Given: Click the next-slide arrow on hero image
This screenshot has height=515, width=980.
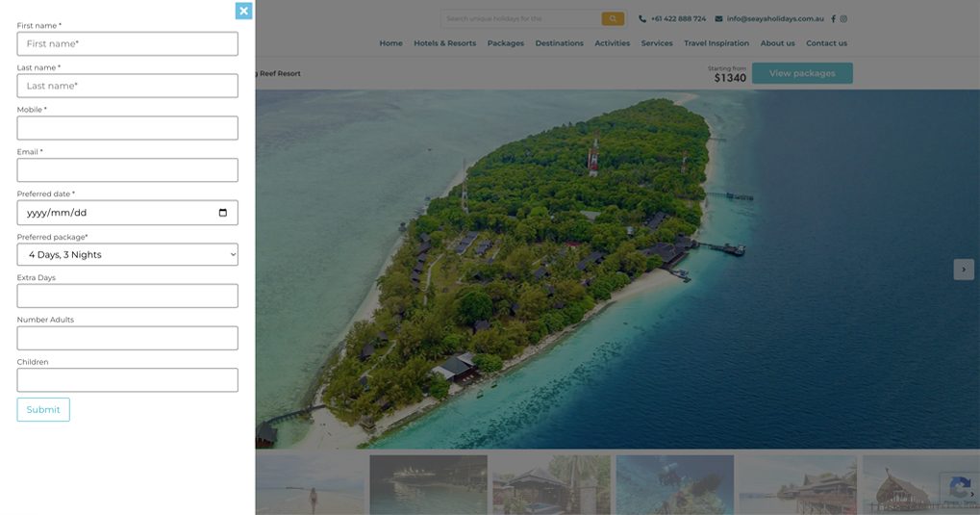Looking at the screenshot, I should tap(964, 270).
